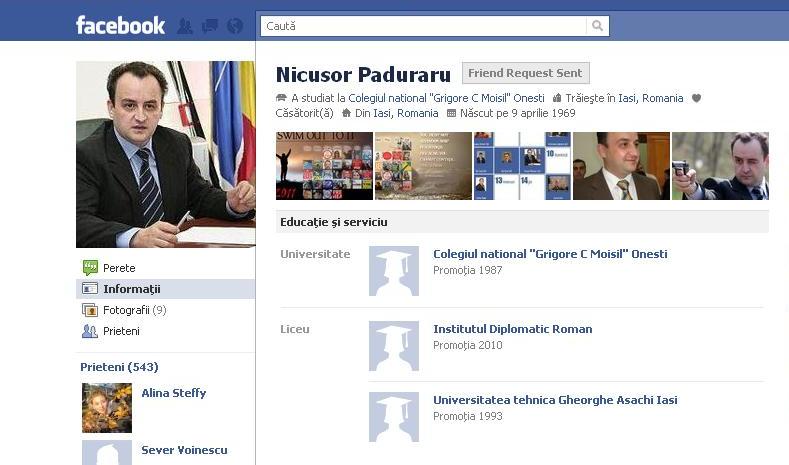This screenshot has width=789, height=465.
Task: Click the 'Promoția 2010' text
Action: pyautogui.click(x=468, y=345)
